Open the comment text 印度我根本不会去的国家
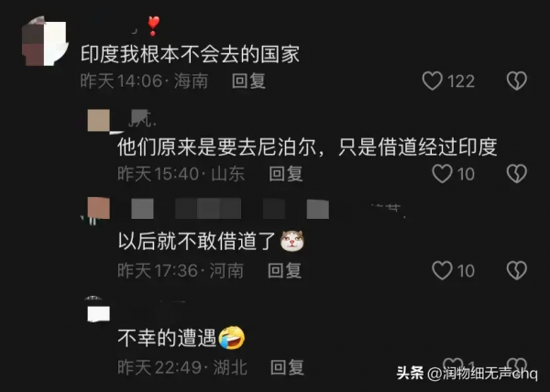 coord(190,54)
